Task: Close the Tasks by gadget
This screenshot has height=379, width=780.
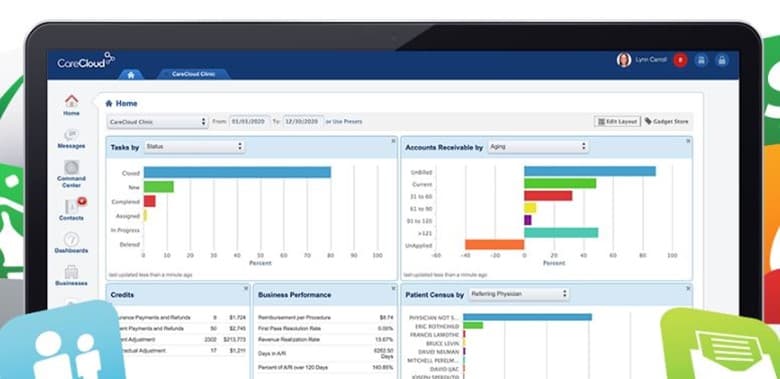Action: (x=393, y=141)
